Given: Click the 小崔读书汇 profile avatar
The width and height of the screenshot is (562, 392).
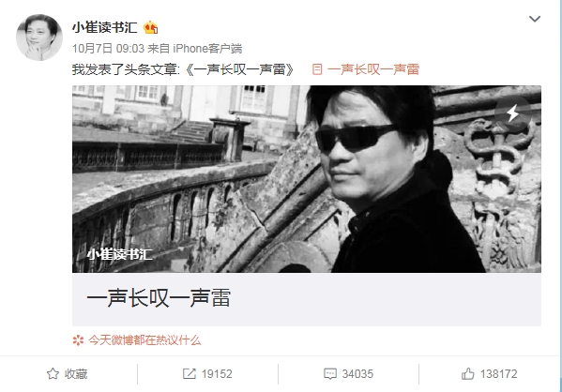Looking at the screenshot, I should [39, 38].
